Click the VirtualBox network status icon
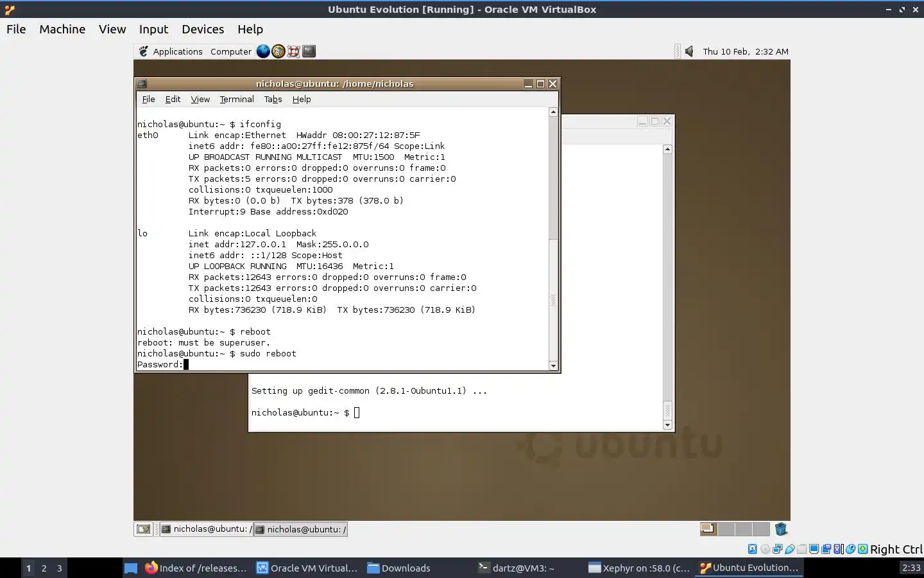Viewport: 924px width, 578px height. (x=777, y=549)
